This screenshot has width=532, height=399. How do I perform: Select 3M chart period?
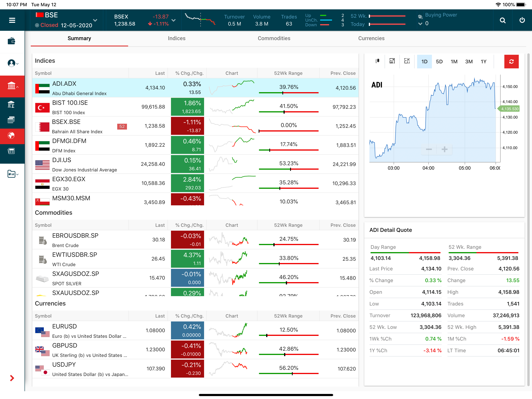[469, 62]
